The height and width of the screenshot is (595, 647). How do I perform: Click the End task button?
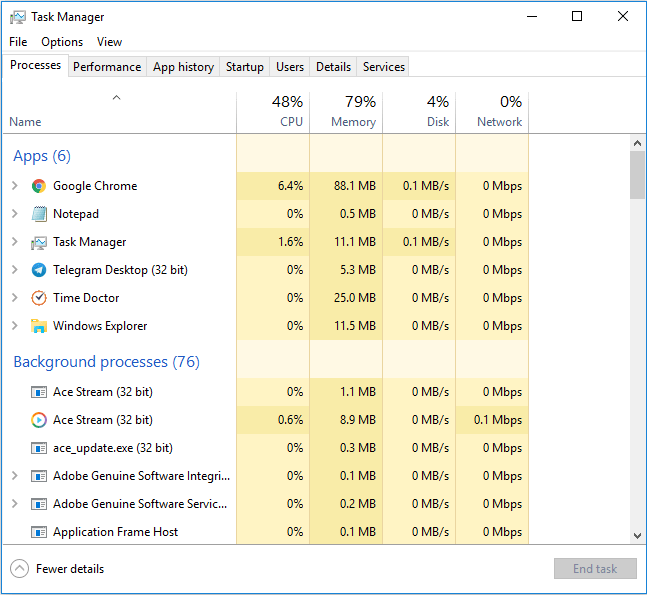(x=595, y=569)
